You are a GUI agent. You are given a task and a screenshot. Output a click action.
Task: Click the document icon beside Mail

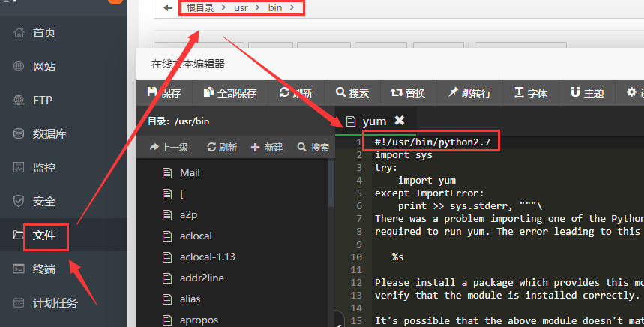167,173
